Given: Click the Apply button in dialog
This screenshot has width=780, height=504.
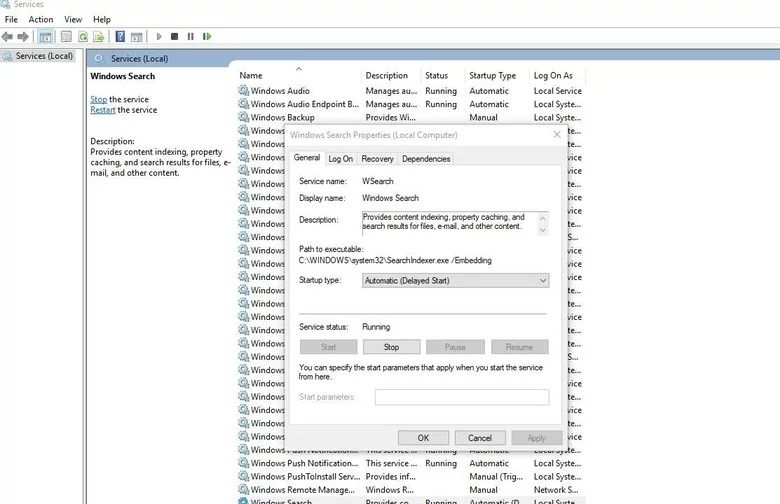Looking at the screenshot, I should pos(537,438).
